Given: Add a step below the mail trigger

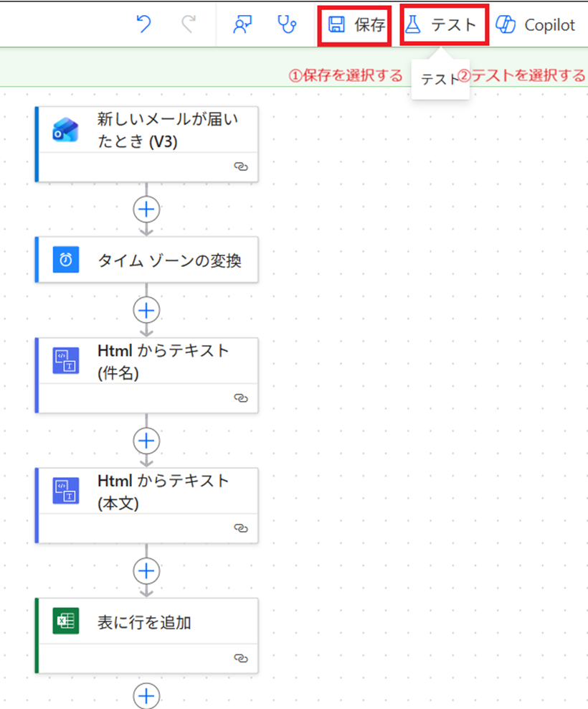Looking at the screenshot, I should pos(146,209).
